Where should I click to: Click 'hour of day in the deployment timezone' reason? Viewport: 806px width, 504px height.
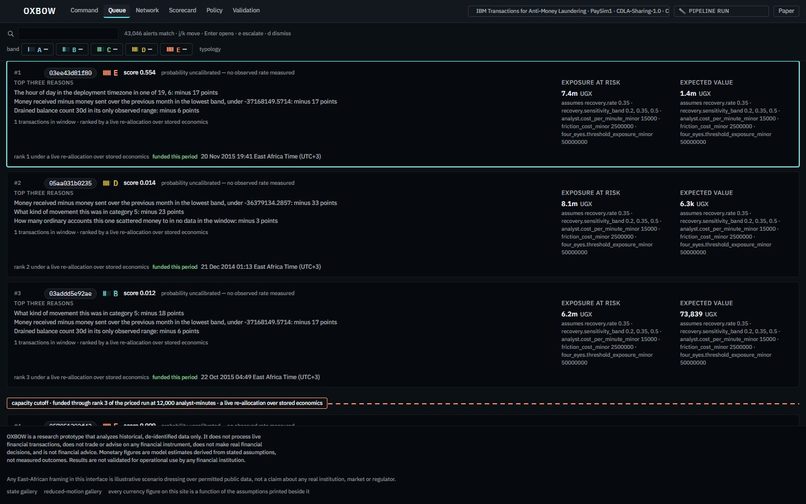click(116, 93)
